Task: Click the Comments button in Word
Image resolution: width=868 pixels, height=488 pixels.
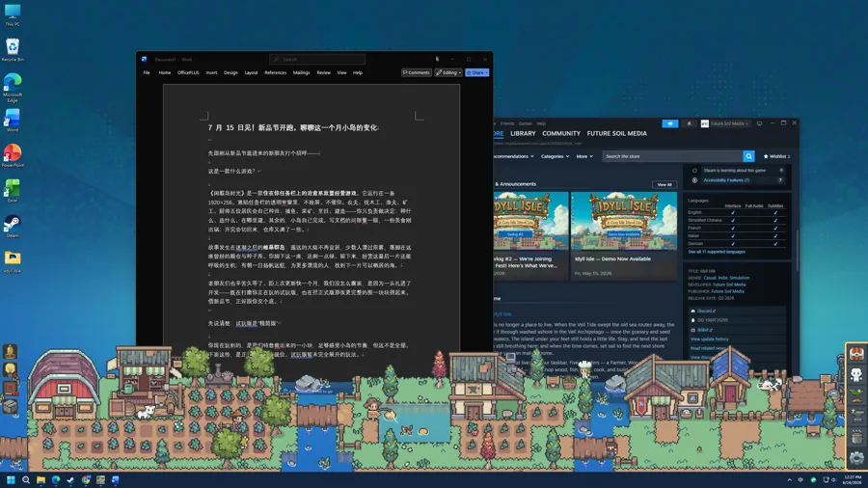Action: coord(417,72)
